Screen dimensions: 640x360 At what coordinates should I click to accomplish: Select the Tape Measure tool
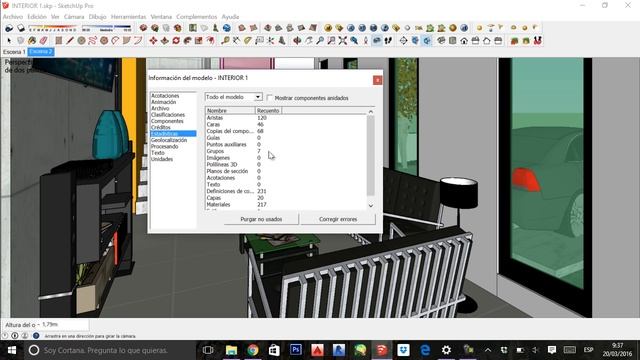(225, 40)
